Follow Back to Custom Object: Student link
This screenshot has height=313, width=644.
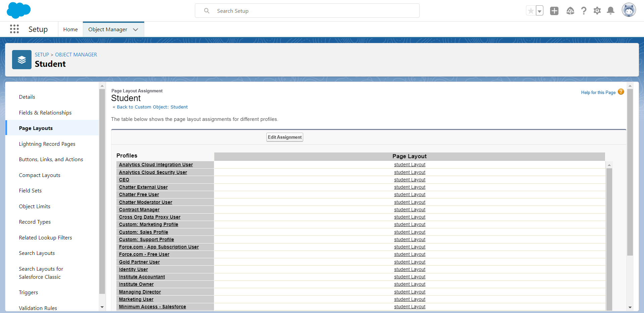[x=152, y=107]
